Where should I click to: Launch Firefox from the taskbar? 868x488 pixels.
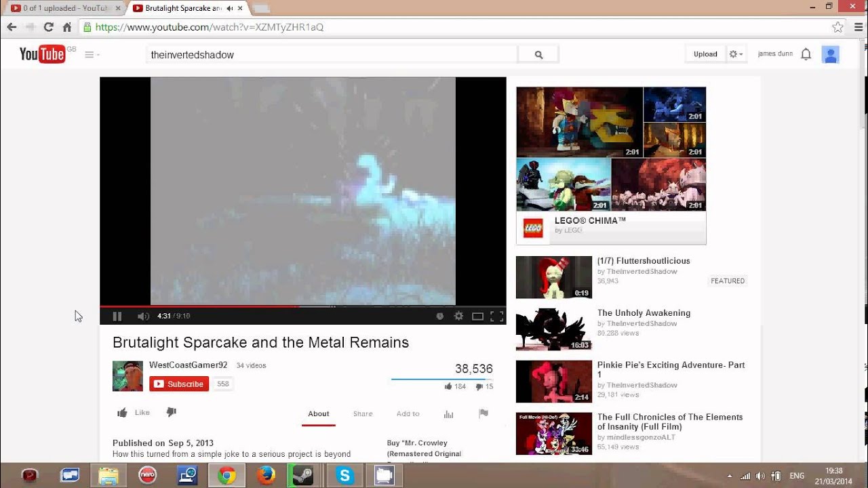pos(266,476)
